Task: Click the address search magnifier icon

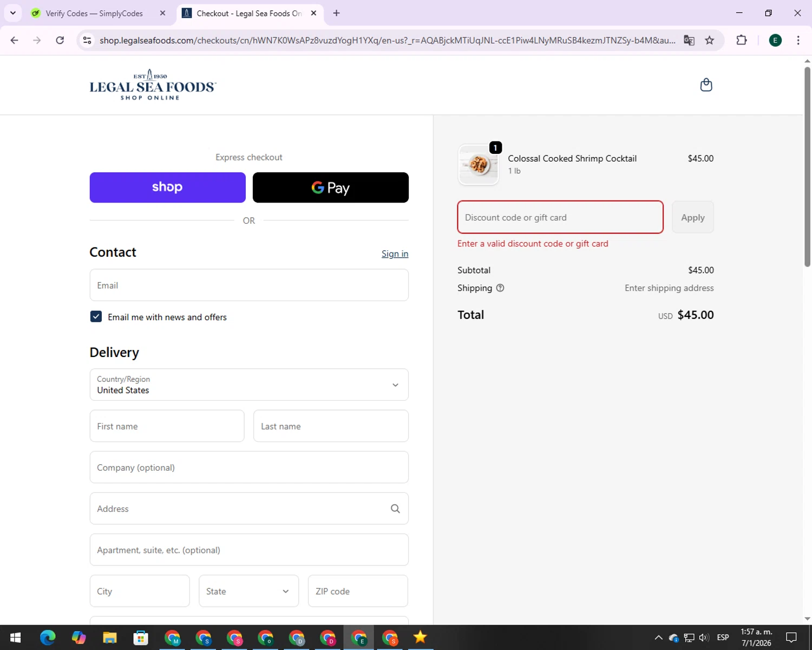Action: click(395, 509)
